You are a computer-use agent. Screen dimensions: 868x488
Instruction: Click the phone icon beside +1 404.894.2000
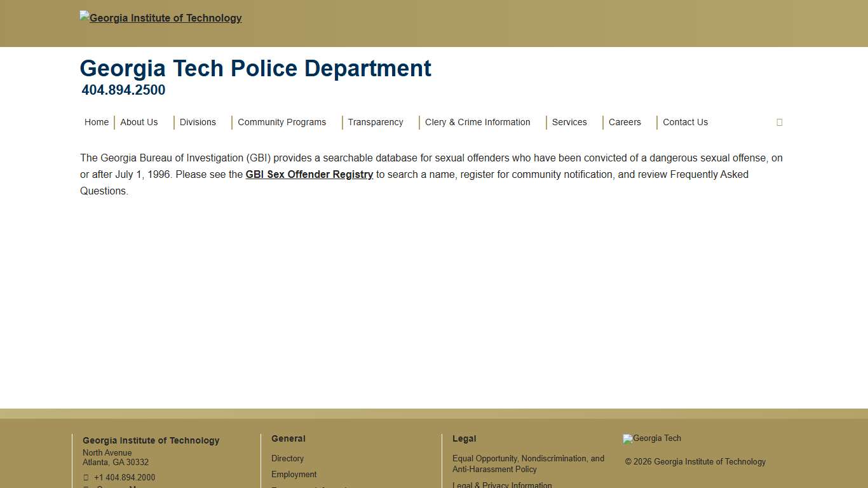coord(86,477)
